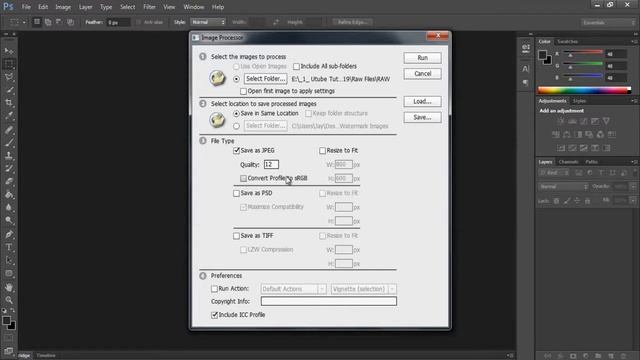Open the Paragraph panel icon
Image resolution: width=640 pixels, height=360 pixels.
click(x=526, y=83)
